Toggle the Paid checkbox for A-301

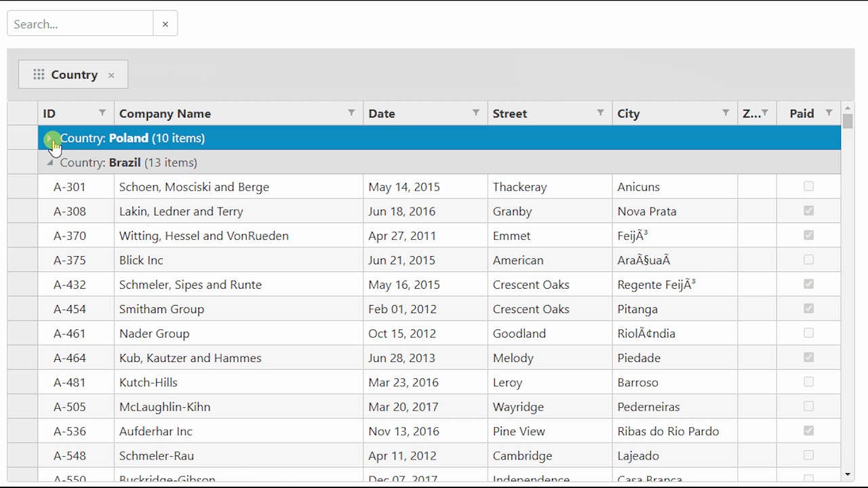point(808,186)
